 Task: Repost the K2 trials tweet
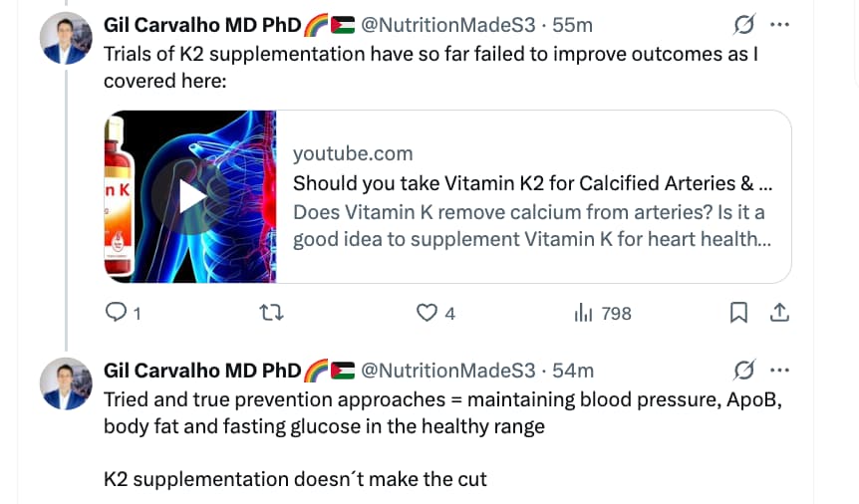coord(271,313)
